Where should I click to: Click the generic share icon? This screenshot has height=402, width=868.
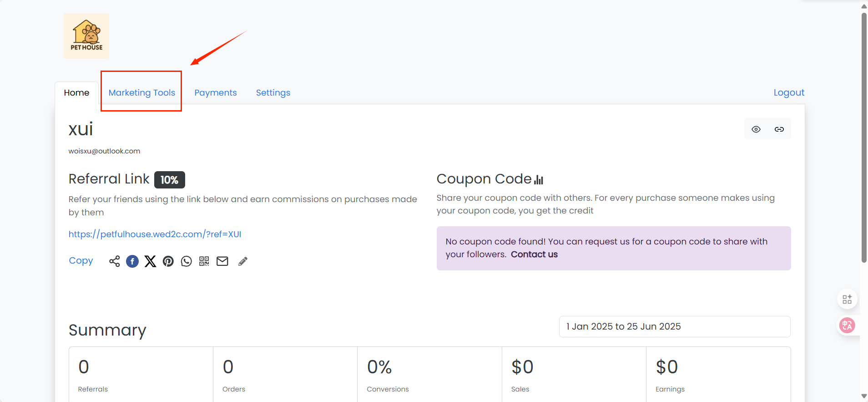coord(115,261)
